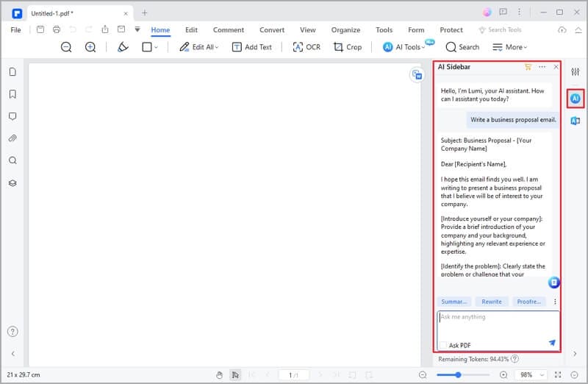This screenshot has width=588, height=384.
Task: Click Search in the toolbar
Action: pyautogui.click(x=462, y=47)
